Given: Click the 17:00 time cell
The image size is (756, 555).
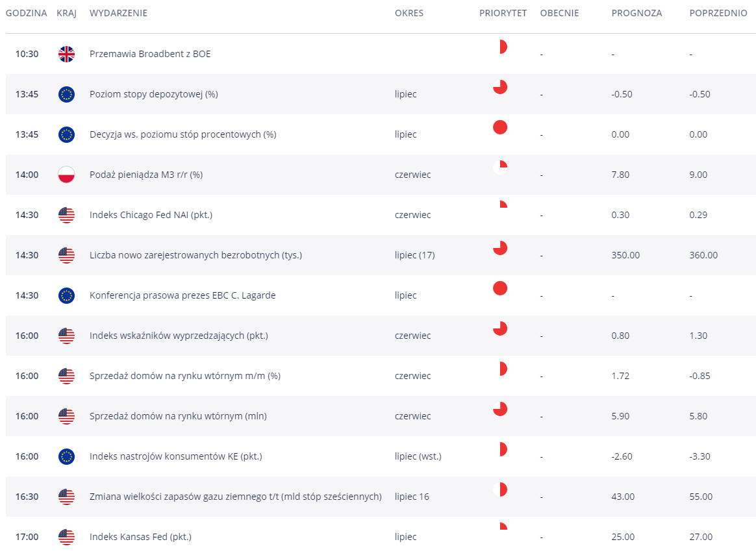Looking at the screenshot, I should tap(27, 537).
